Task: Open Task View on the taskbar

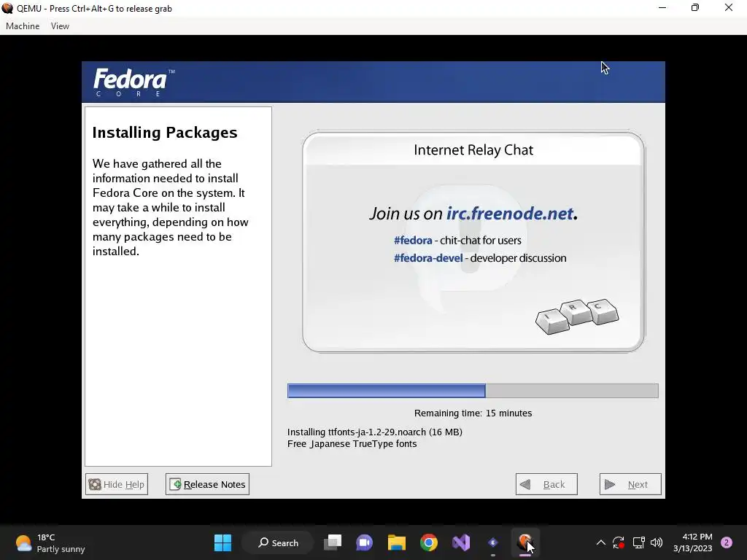Action: point(333,542)
